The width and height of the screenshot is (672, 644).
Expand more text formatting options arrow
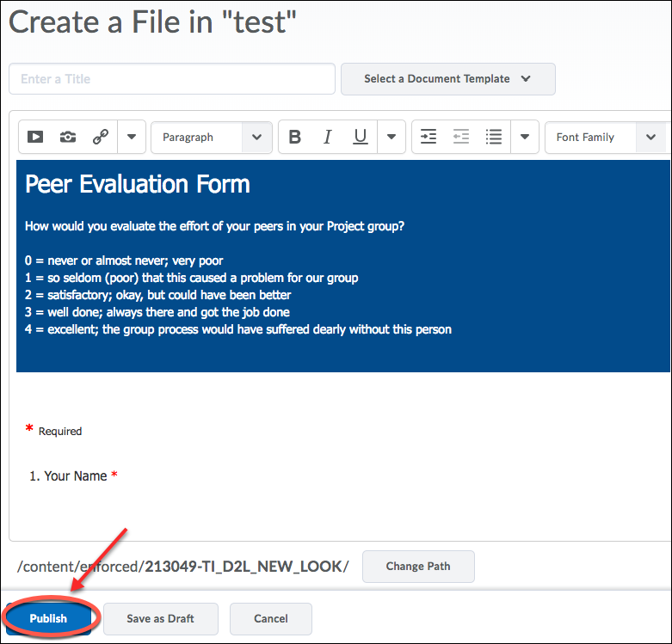[391, 137]
